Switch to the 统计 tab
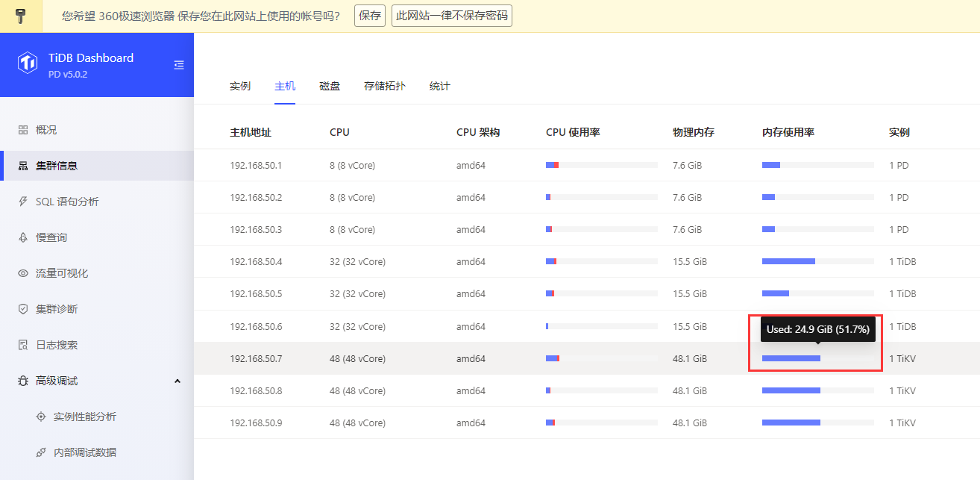Viewport: 980px width, 480px height. pyautogui.click(x=440, y=87)
